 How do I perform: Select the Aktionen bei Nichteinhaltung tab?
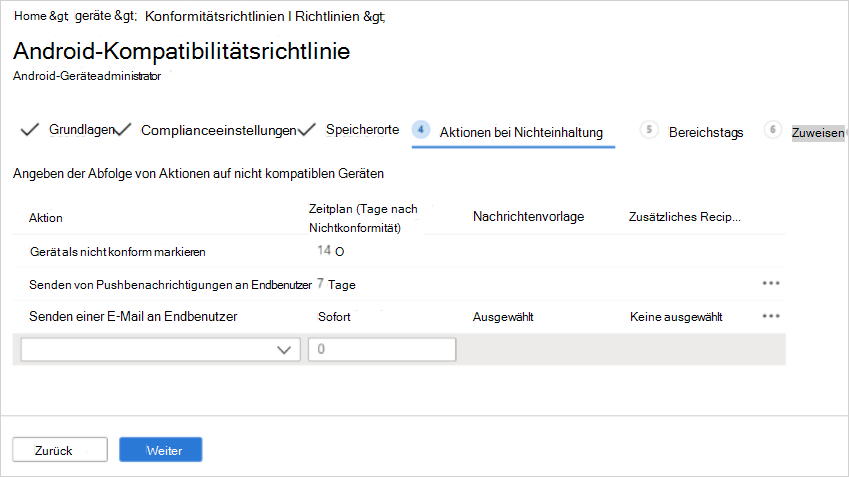pos(521,132)
